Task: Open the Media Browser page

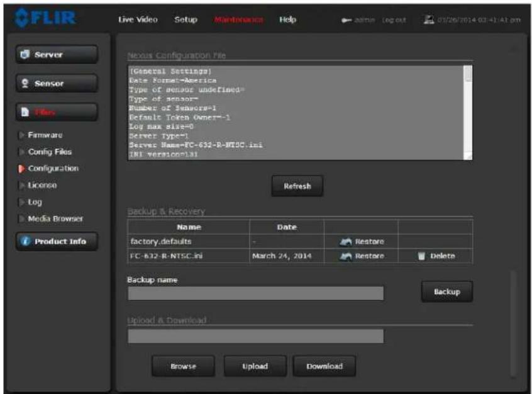Action: coord(55,219)
